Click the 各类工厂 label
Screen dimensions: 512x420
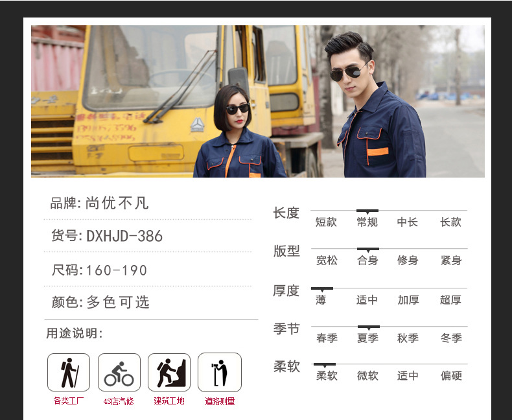(69, 401)
